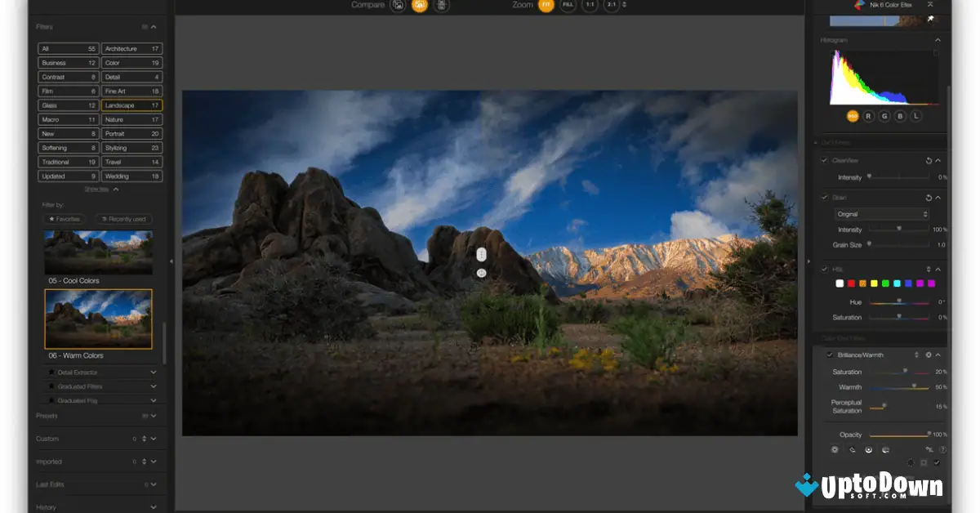Screen dimensions: 980x513
Task: Open the Grain type dropdown showing Original
Action: (x=882, y=214)
